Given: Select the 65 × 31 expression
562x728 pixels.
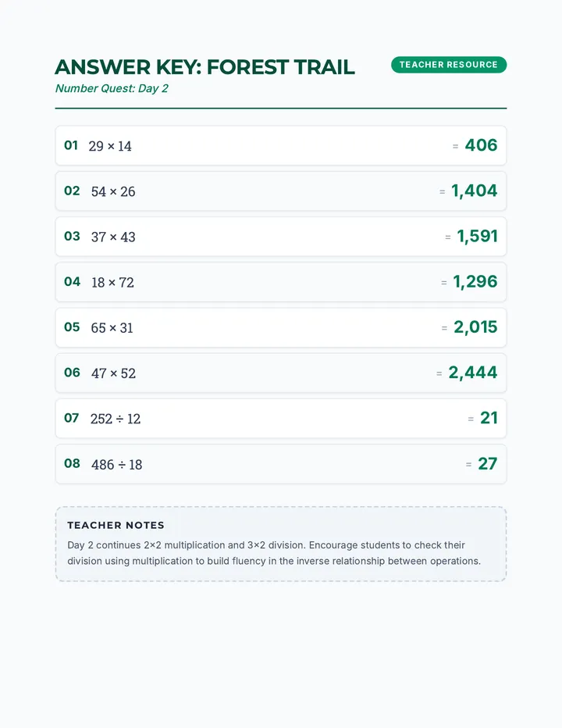Looking at the screenshot, I should (112, 328).
